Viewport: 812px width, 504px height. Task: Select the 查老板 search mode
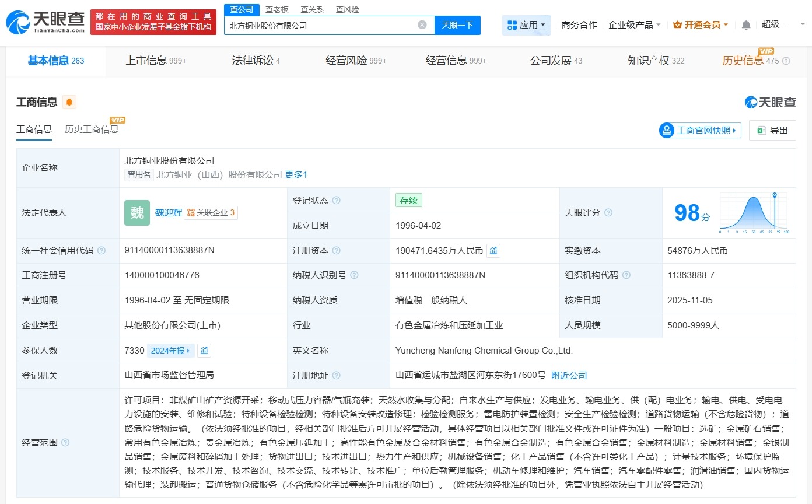(276, 9)
